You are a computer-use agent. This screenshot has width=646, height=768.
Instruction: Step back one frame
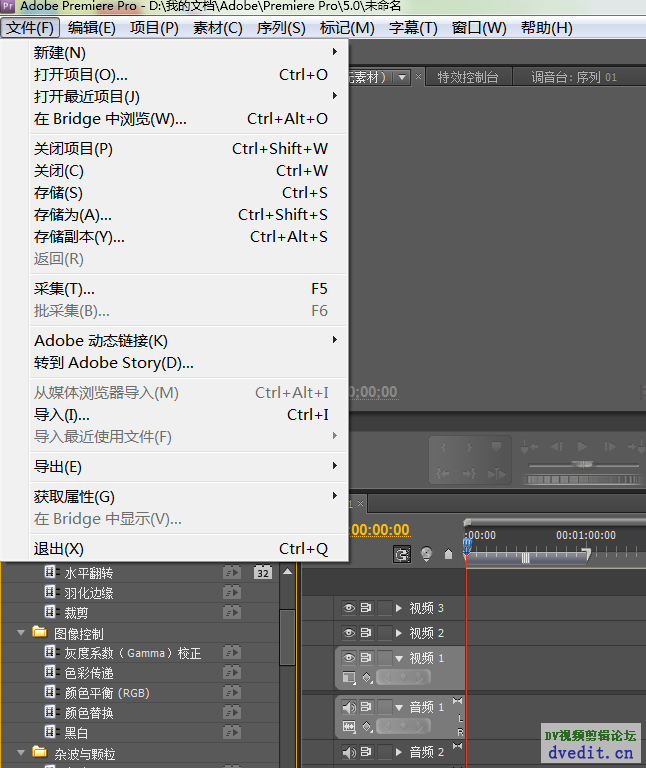[x=556, y=447]
